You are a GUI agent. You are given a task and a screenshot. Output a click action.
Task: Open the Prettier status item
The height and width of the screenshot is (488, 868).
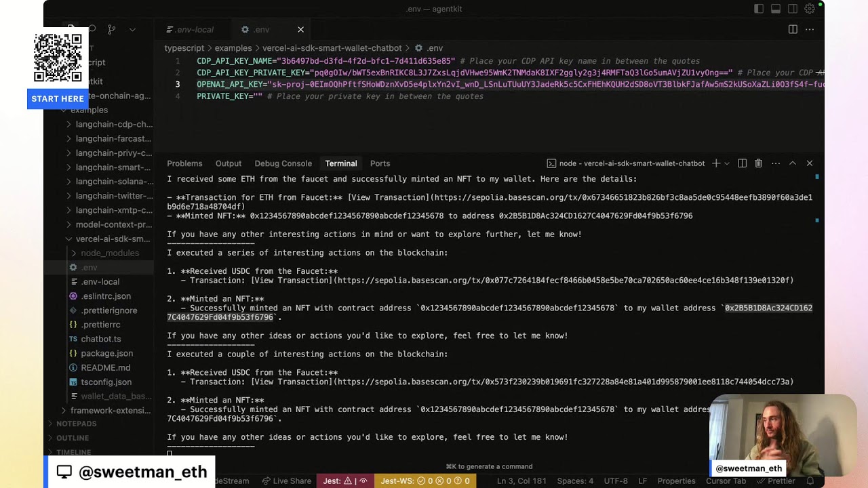point(776,481)
